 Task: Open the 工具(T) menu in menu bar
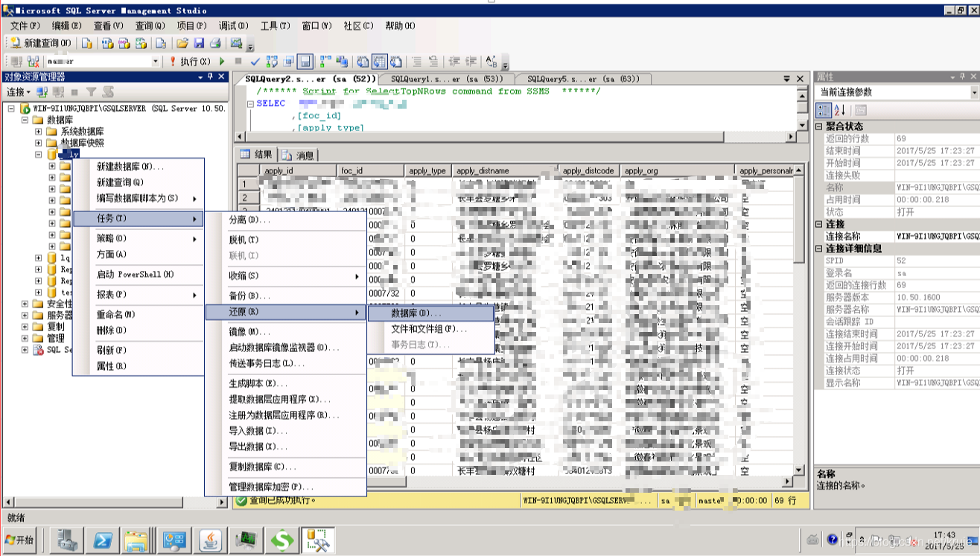(275, 25)
